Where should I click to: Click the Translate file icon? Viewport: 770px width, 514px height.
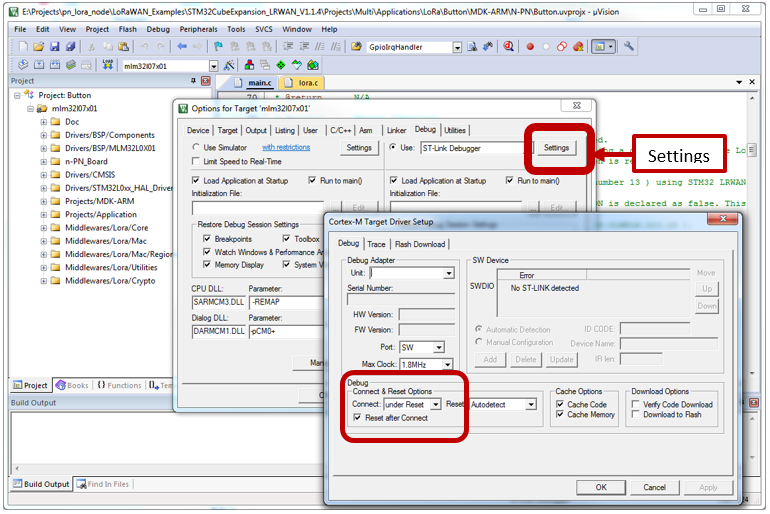point(23,65)
